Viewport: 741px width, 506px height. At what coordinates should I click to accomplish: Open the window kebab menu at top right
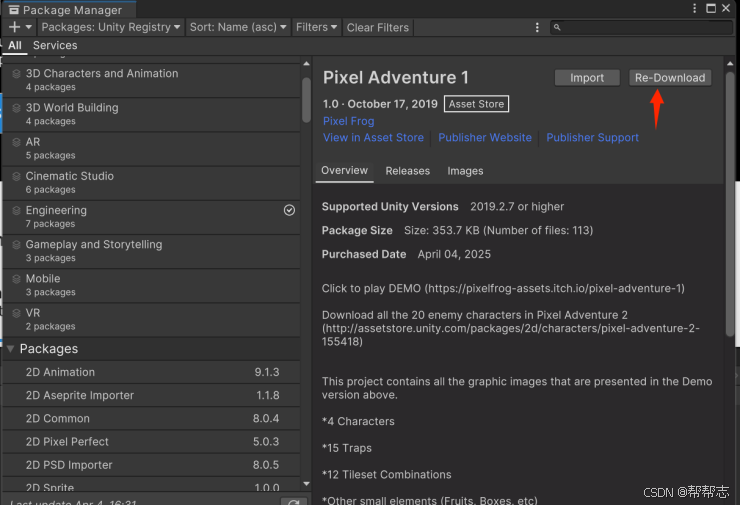(x=694, y=9)
